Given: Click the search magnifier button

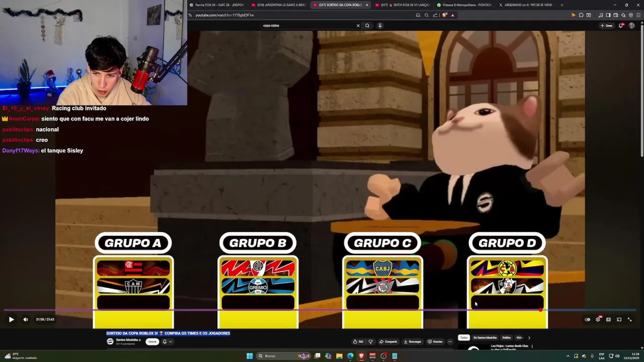Looking at the screenshot, I should [x=367, y=25].
